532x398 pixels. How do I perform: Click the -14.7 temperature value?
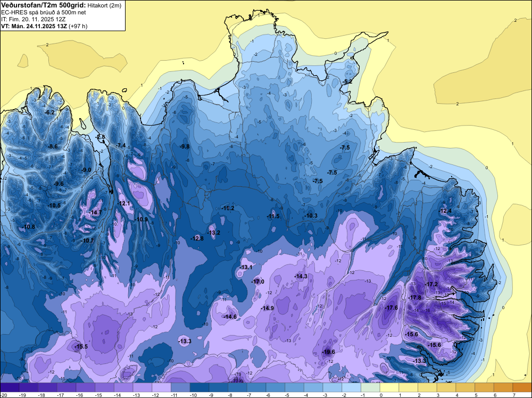pos(95,213)
